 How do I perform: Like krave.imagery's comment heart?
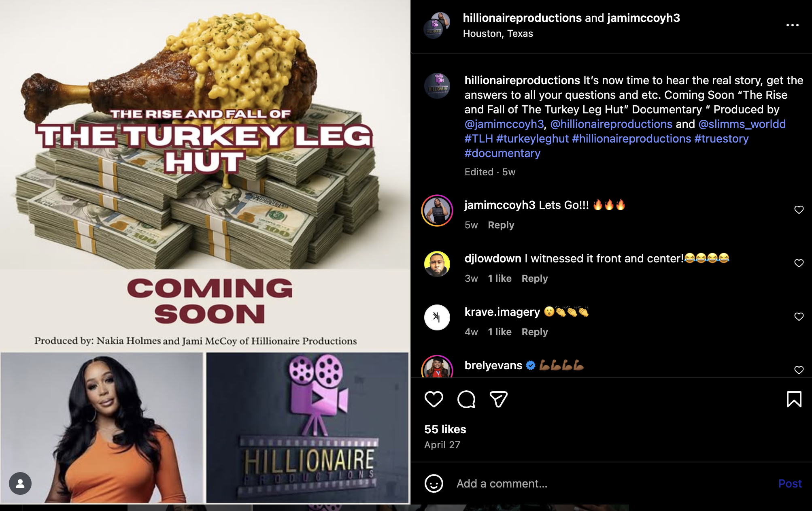(x=799, y=317)
